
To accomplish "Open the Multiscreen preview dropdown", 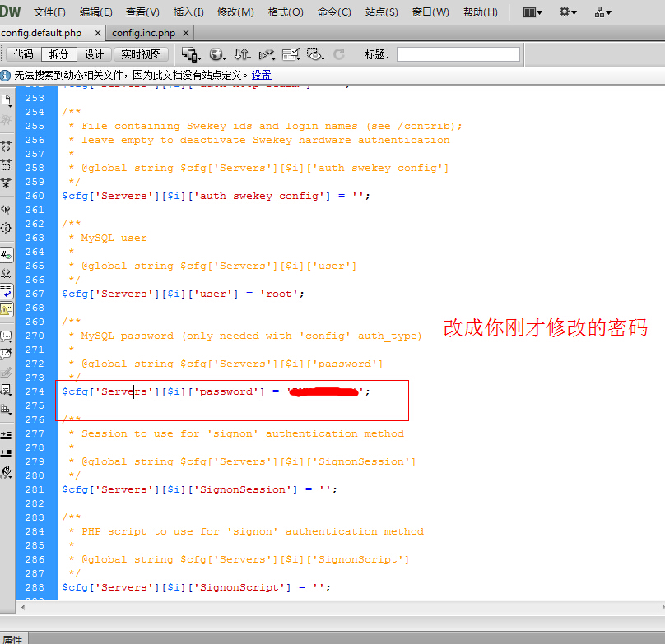I will tap(191, 54).
